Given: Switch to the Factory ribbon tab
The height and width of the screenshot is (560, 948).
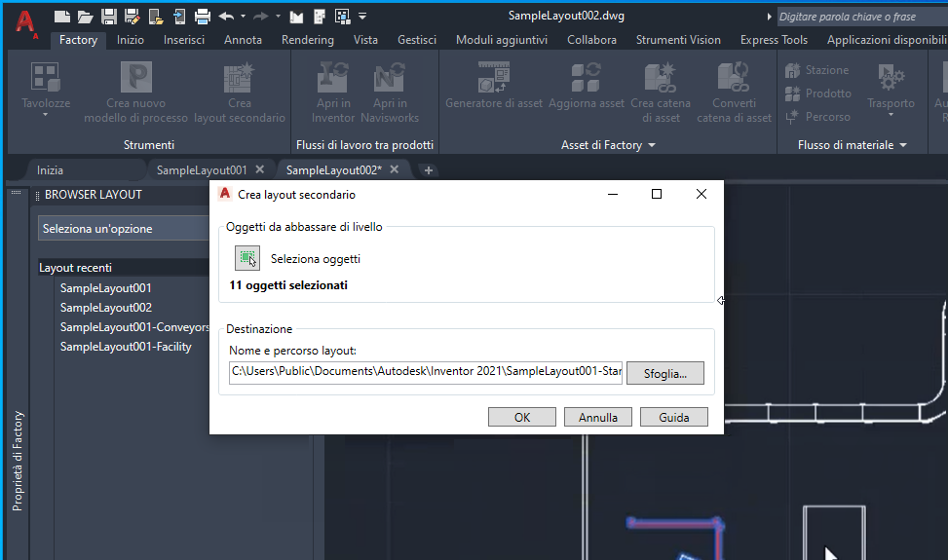Looking at the screenshot, I should (78, 40).
